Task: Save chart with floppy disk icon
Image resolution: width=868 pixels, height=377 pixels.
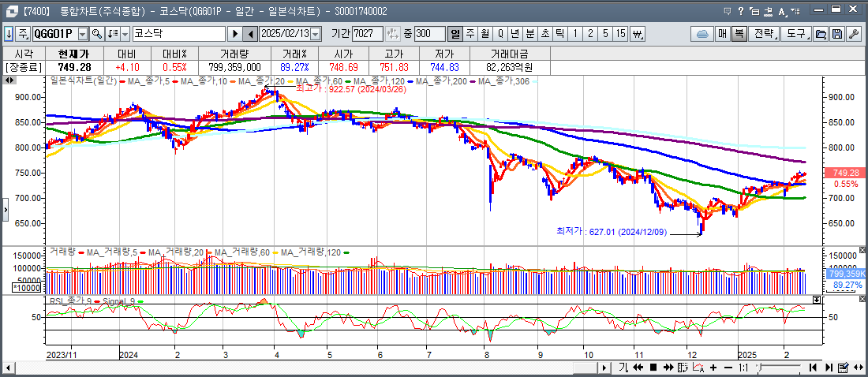Action: coord(837,34)
